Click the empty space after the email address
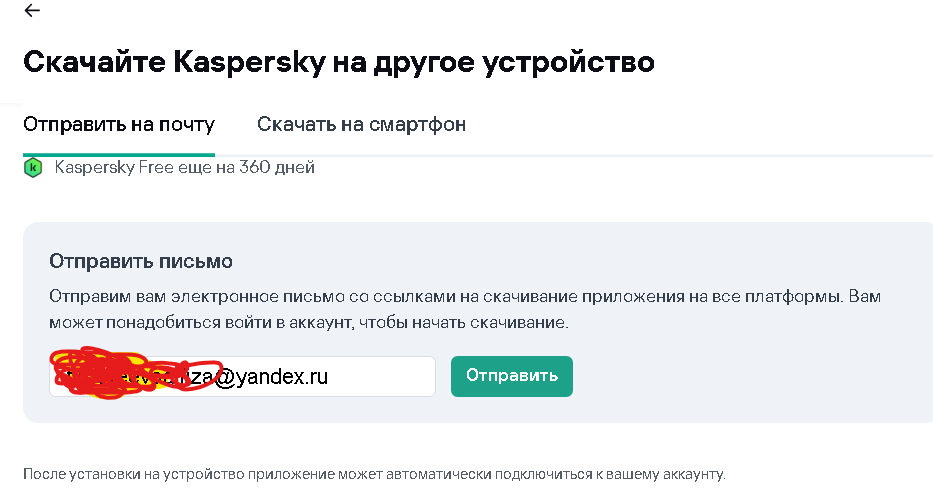 click(385, 377)
